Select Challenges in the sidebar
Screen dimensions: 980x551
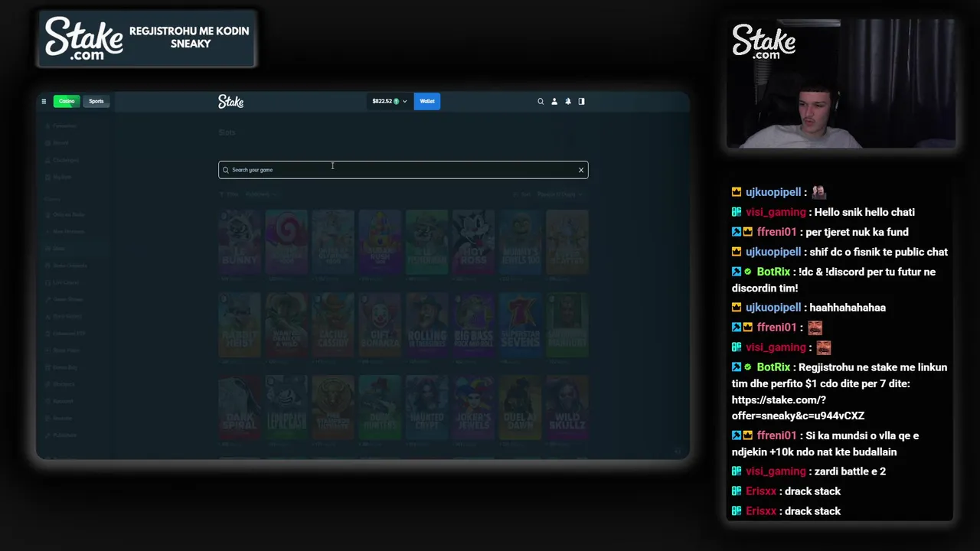click(65, 160)
